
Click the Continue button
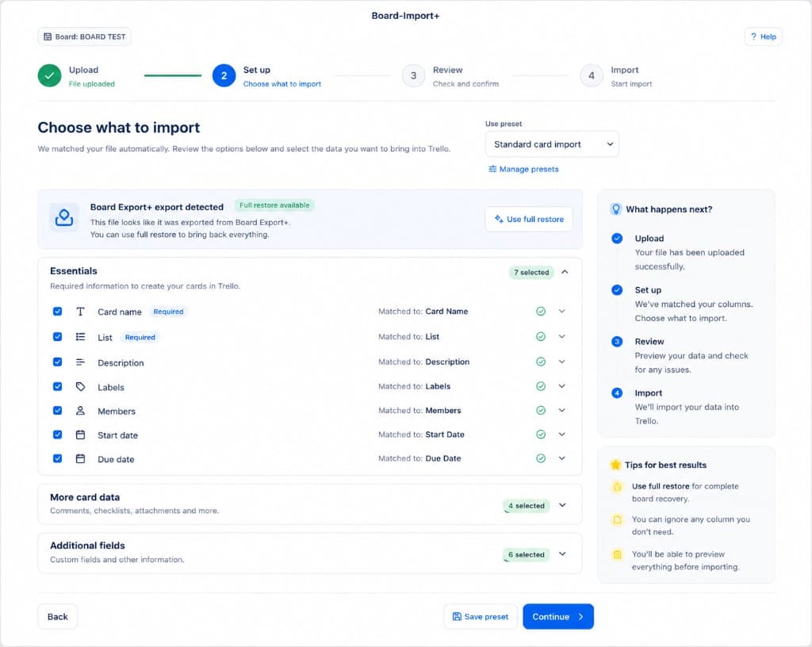point(558,616)
